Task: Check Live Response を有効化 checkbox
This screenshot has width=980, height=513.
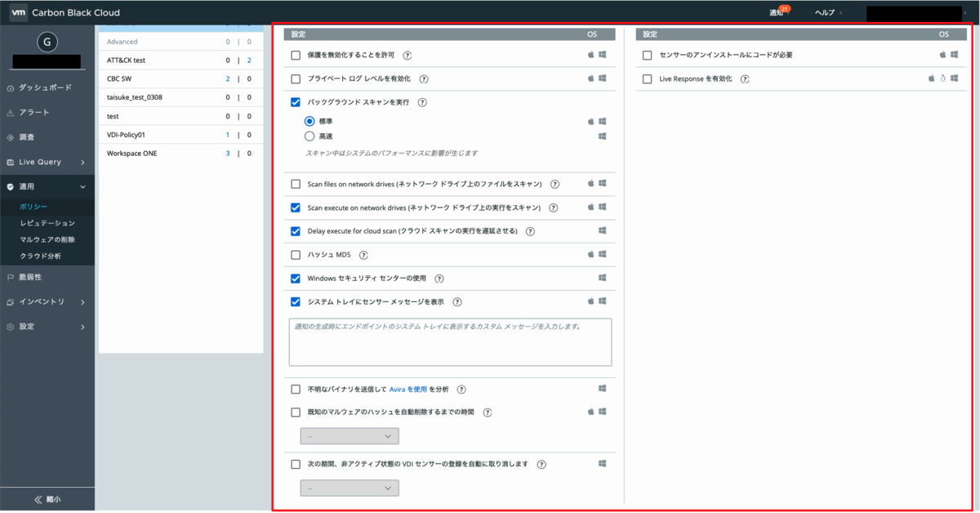Action: [647, 79]
